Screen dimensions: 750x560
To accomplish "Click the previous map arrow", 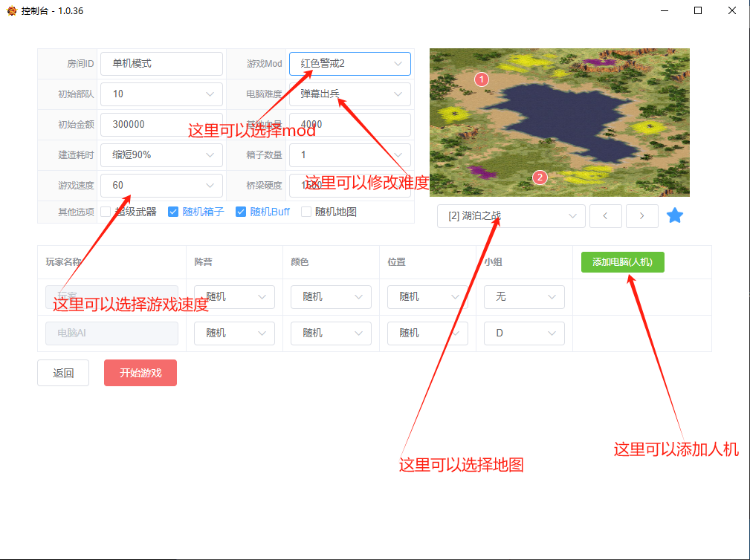I will click(605, 215).
